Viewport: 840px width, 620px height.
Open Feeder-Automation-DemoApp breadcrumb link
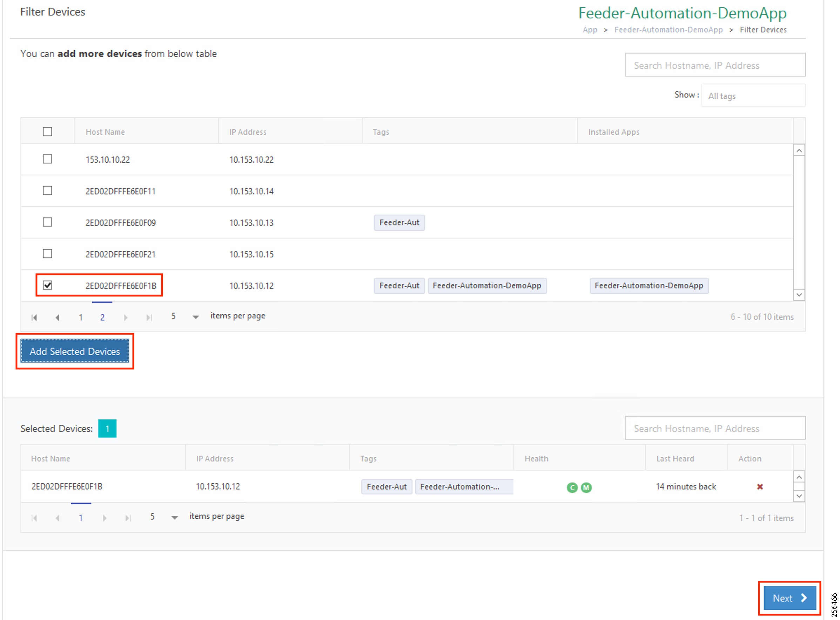(668, 30)
